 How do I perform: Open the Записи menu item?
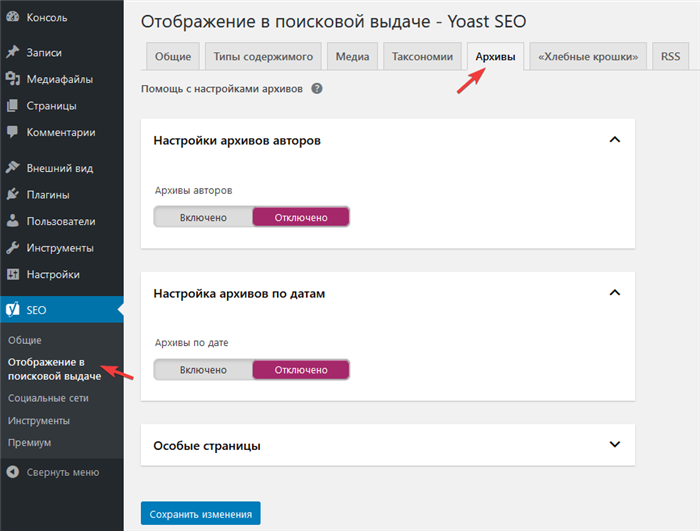coord(62,52)
